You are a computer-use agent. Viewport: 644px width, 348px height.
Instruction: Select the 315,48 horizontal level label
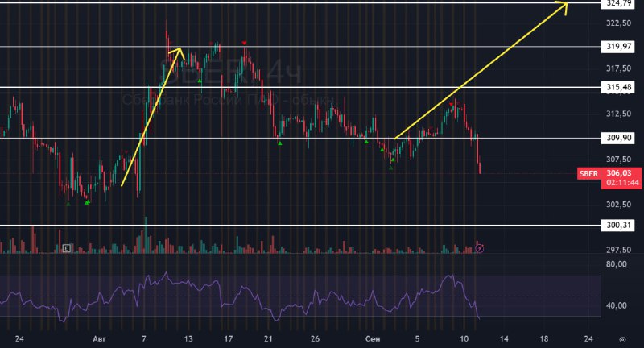617,87
